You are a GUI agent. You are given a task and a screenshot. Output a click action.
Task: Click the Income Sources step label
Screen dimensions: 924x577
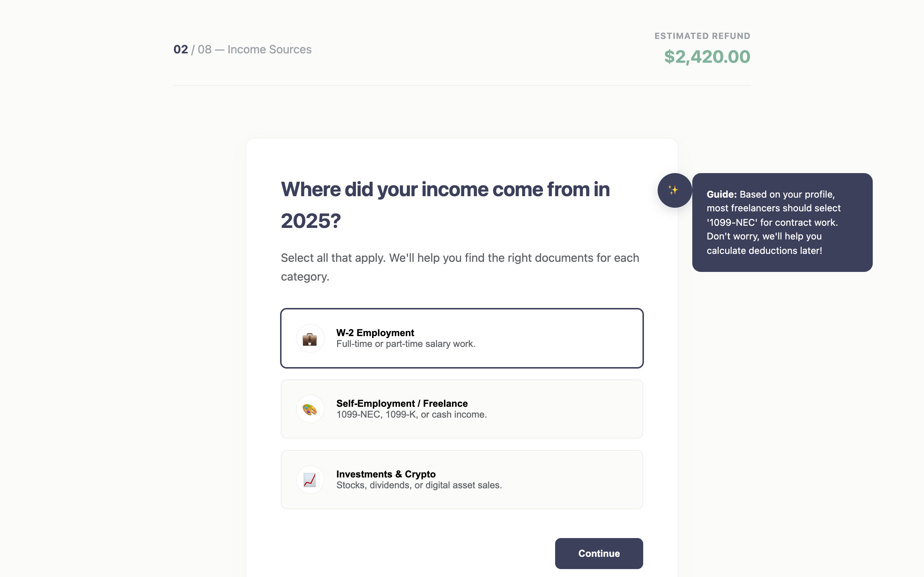269,49
